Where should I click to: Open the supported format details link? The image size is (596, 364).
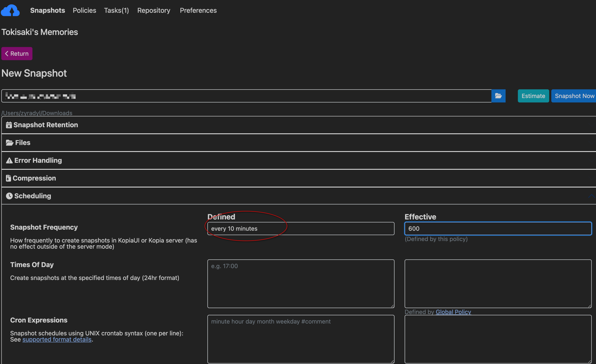[x=57, y=339]
